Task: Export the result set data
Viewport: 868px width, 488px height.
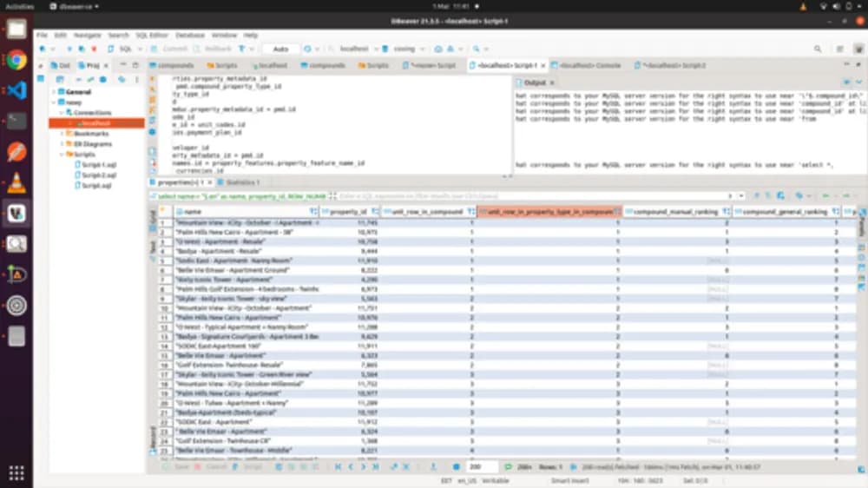Action: (x=433, y=467)
